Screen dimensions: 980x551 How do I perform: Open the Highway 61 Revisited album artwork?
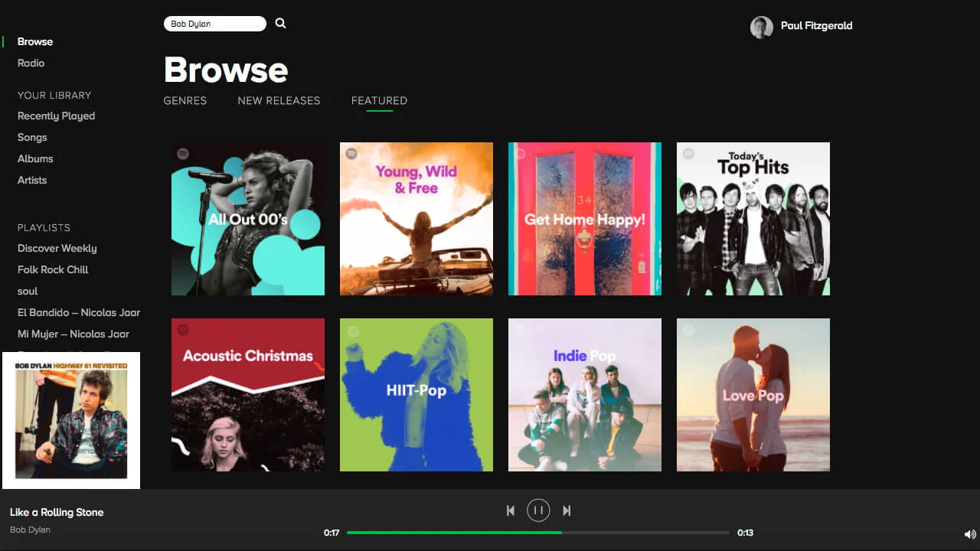(71, 420)
